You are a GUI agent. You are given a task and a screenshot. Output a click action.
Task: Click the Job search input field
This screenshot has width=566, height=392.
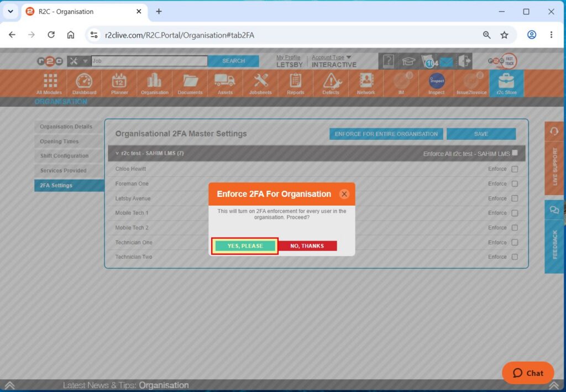[x=149, y=61]
